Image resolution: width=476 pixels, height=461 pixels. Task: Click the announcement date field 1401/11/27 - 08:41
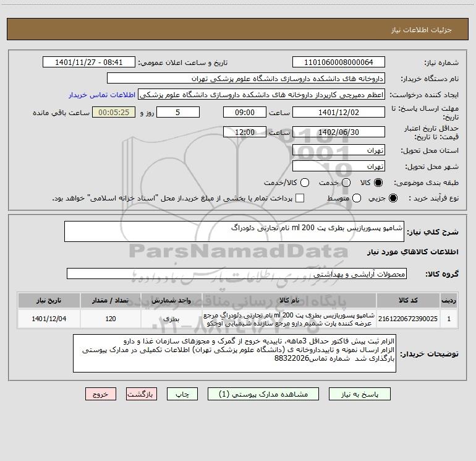click(x=88, y=62)
